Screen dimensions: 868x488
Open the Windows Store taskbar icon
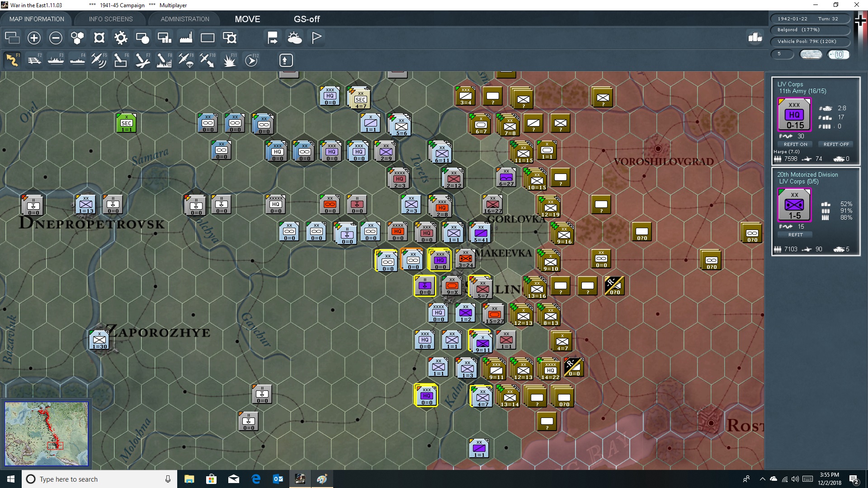click(211, 479)
